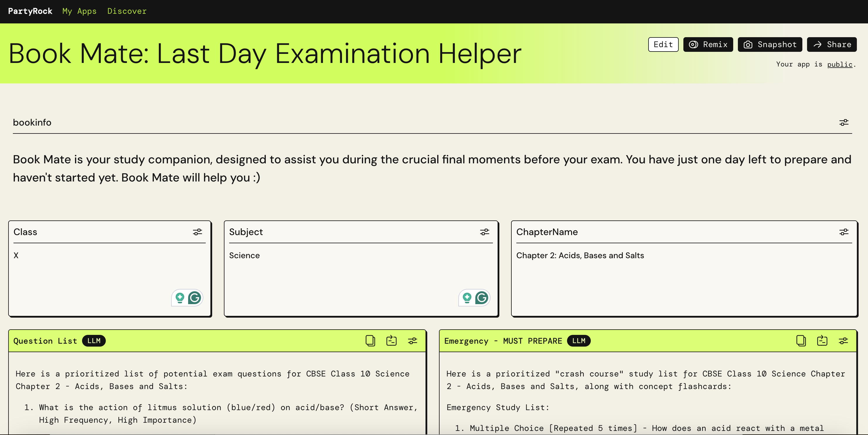This screenshot has width=868, height=435.
Task: Open settings icon on Subject widget
Action: tap(484, 232)
